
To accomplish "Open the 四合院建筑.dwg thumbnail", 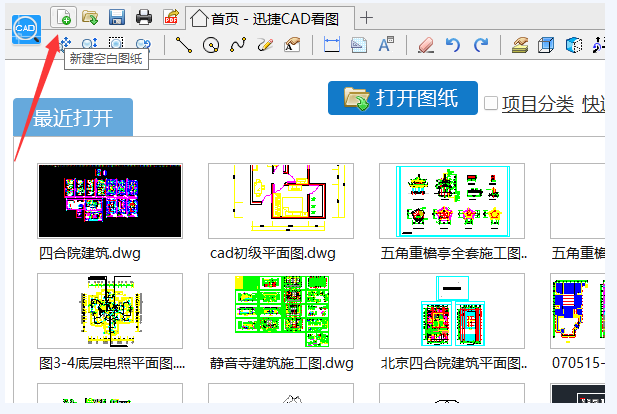I will tap(110, 201).
